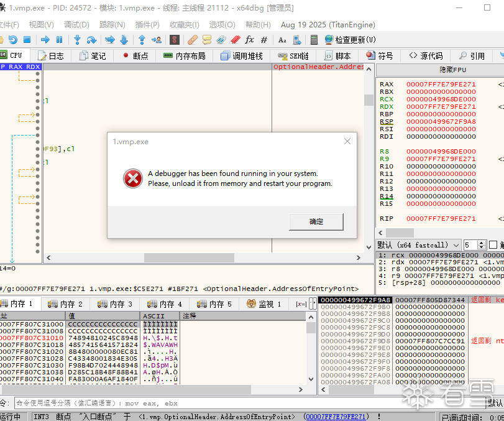The width and height of the screenshot is (504, 421).
Task: Open the 调试(D) debug menu
Action: [76, 25]
